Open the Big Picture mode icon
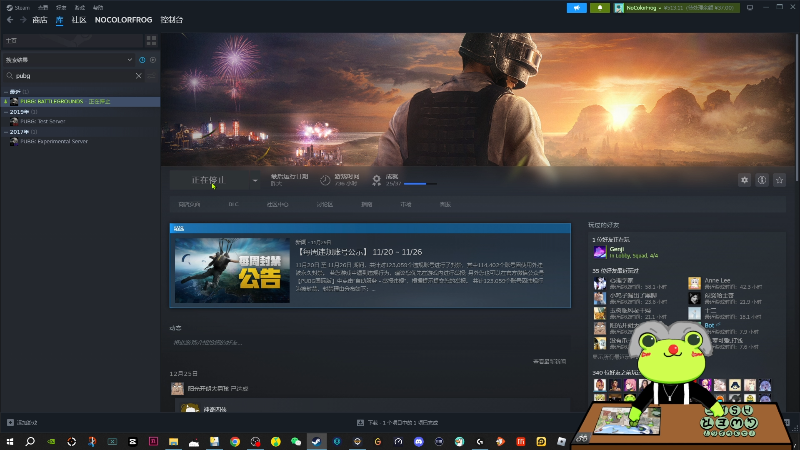 (x=750, y=8)
